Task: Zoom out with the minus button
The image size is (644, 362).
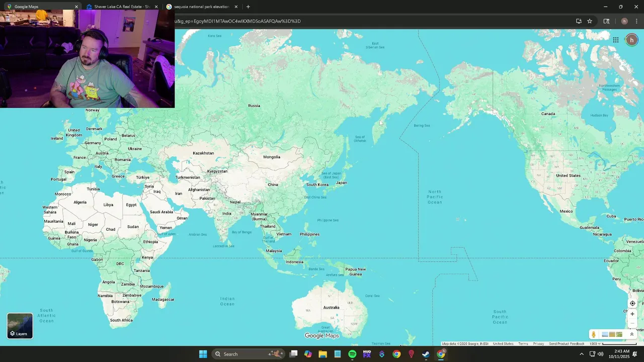Action: [632, 323]
